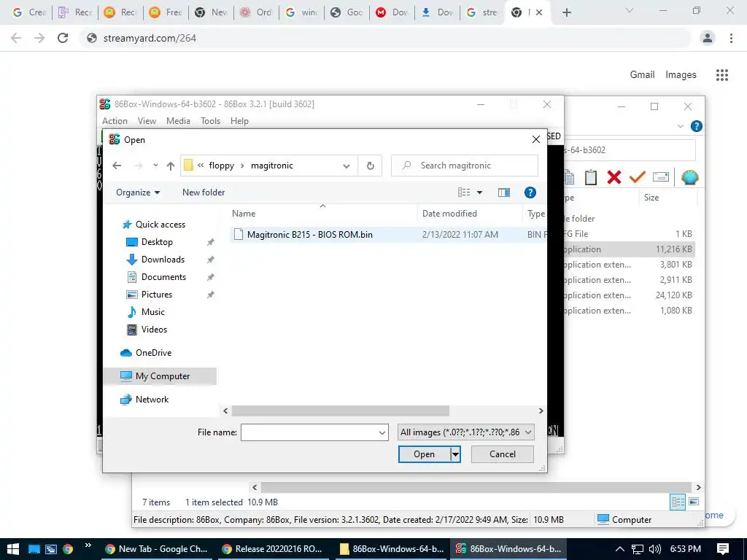This screenshot has height=560, width=747.
Task: Open taskbar Release 20220216 ROM Chrome window
Action: [274, 549]
